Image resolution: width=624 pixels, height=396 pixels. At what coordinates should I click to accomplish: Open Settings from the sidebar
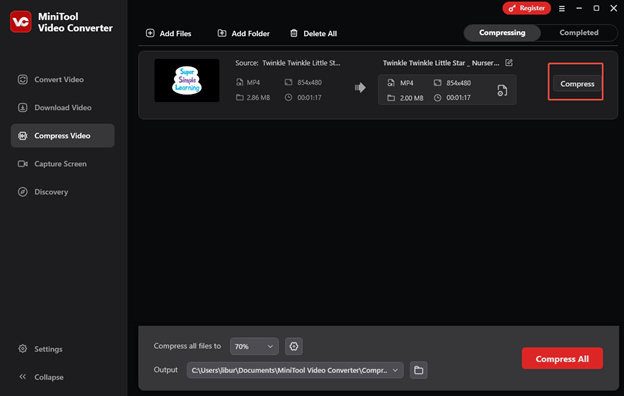40,349
